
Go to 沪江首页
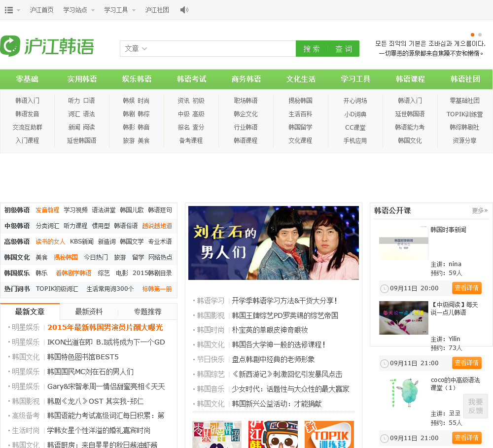tap(41, 10)
